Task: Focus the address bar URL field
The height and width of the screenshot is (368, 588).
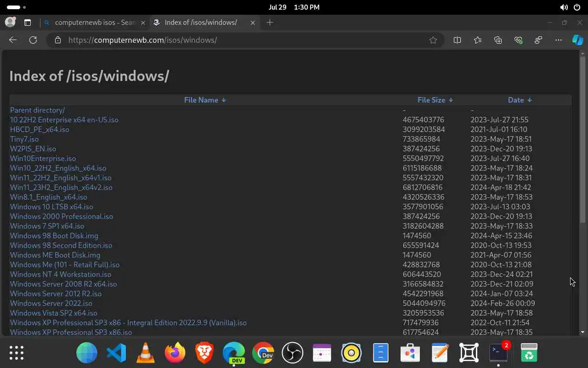Action: pyautogui.click(x=245, y=40)
